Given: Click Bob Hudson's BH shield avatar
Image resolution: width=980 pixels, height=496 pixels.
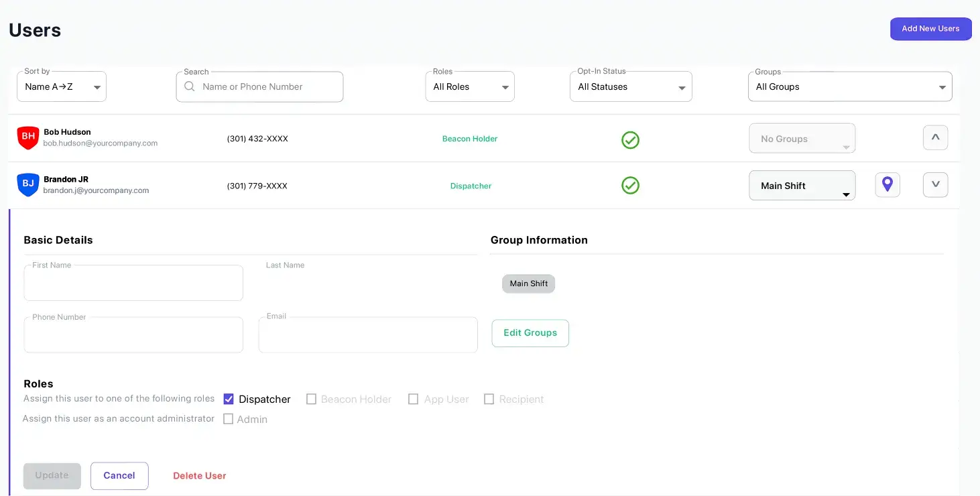Looking at the screenshot, I should click(28, 137).
